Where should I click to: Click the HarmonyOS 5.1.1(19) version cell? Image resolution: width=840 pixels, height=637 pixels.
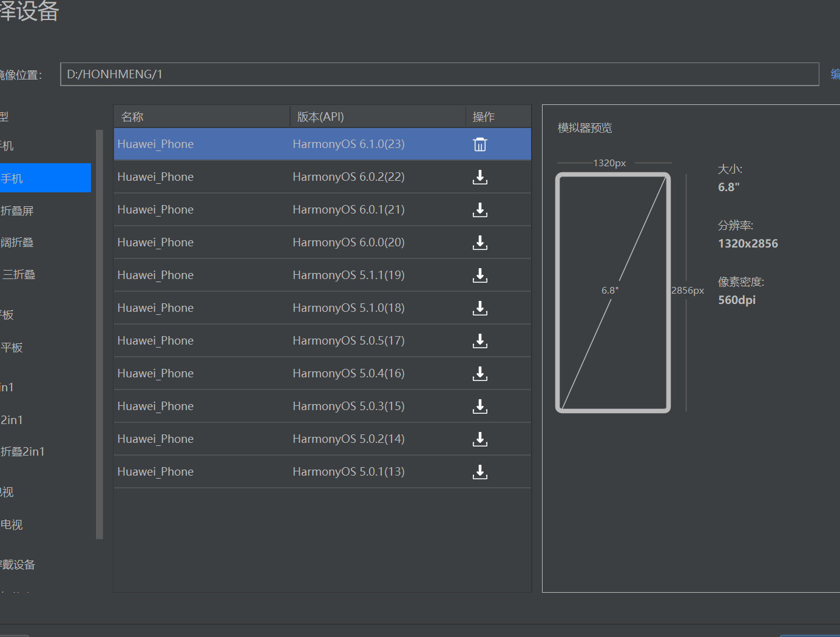point(348,275)
